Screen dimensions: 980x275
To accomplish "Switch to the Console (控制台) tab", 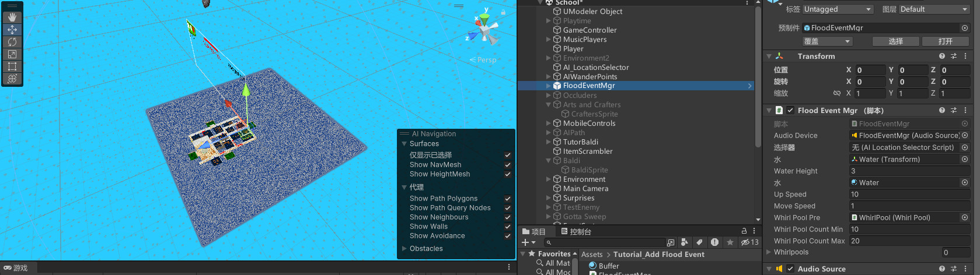I will [x=576, y=231].
